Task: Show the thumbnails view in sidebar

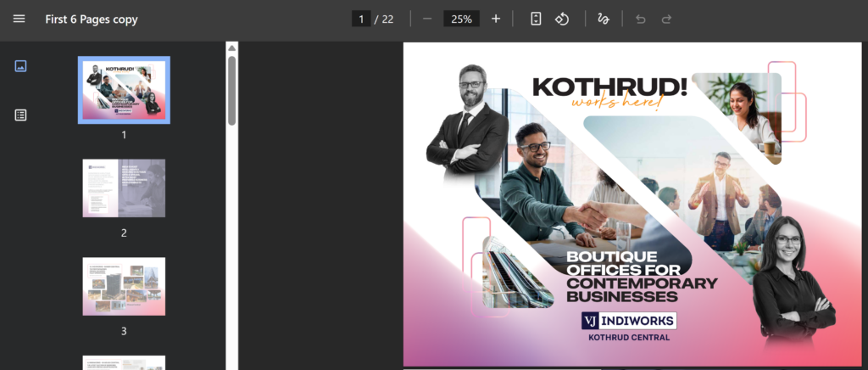Action: [x=20, y=66]
